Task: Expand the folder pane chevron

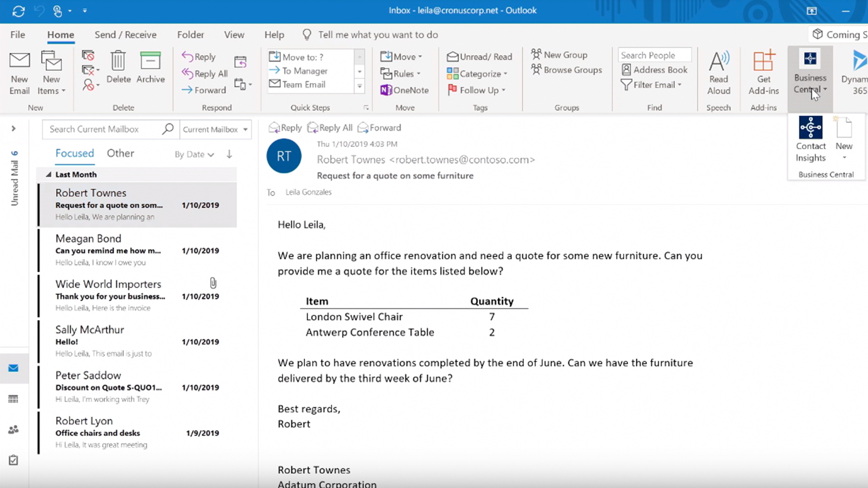Action: pyautogui.click(x=14, y=128)
